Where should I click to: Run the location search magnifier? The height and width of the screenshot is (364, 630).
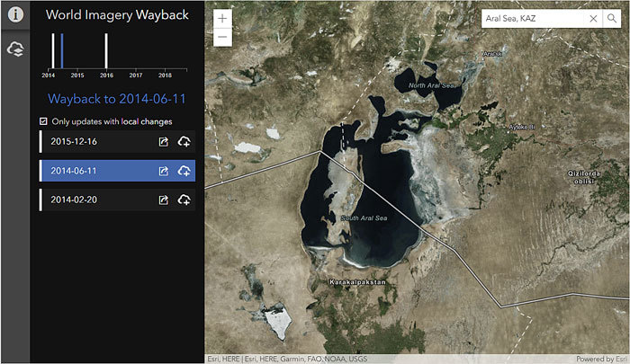coord(611,19)
